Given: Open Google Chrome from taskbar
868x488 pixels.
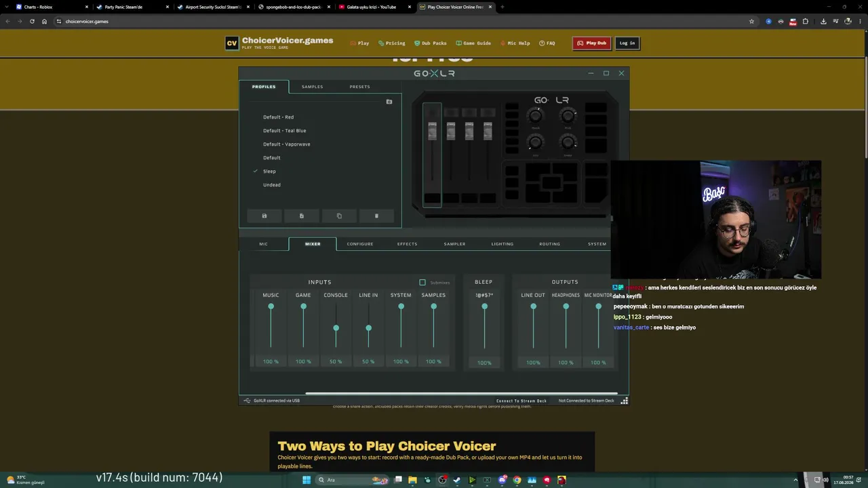Looking at the screenshot, I should [517, 480].
